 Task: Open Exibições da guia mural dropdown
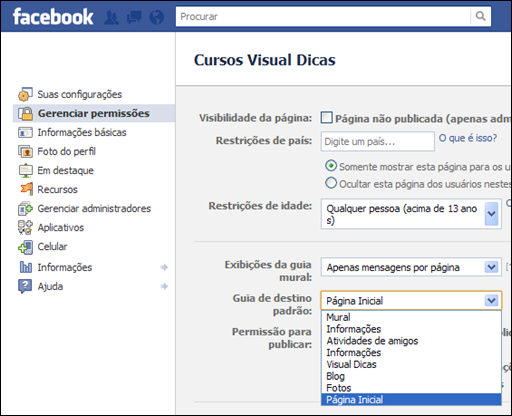411,267
